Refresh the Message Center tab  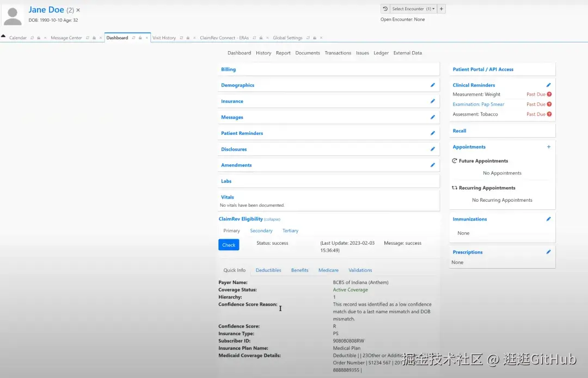click(x=88, y=38)
